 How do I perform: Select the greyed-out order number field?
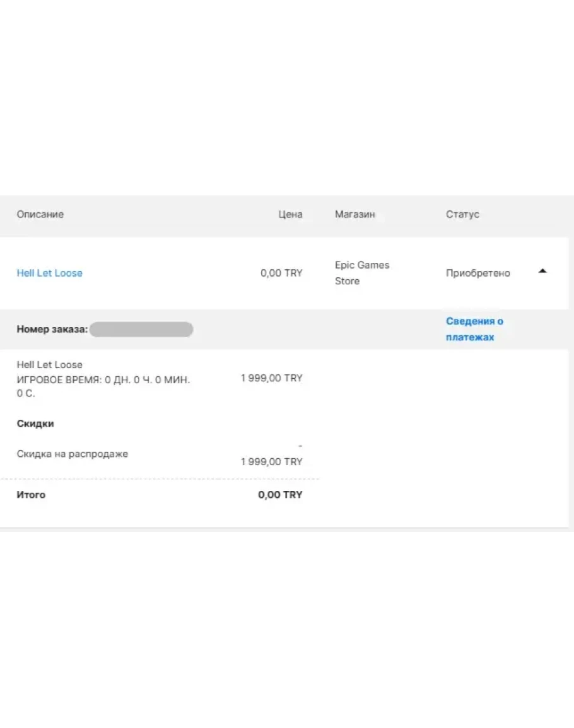point(141,329)
